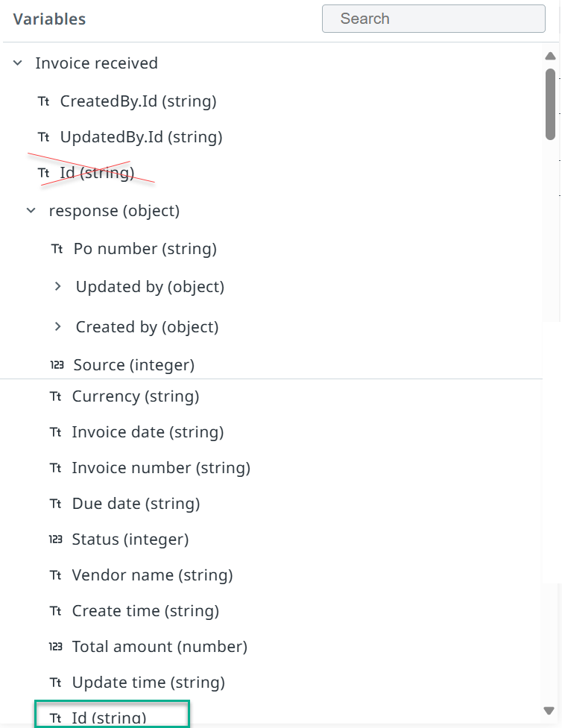The image size is (562, 728).
Task: Click the 123 icon next to Status
Action: click(x=56, y=539)
